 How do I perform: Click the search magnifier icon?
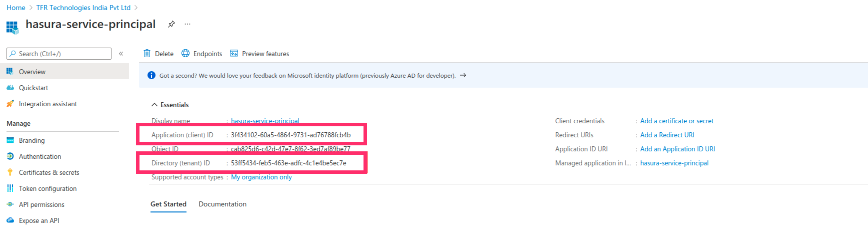pyautogui.click(x=13, y=54)
